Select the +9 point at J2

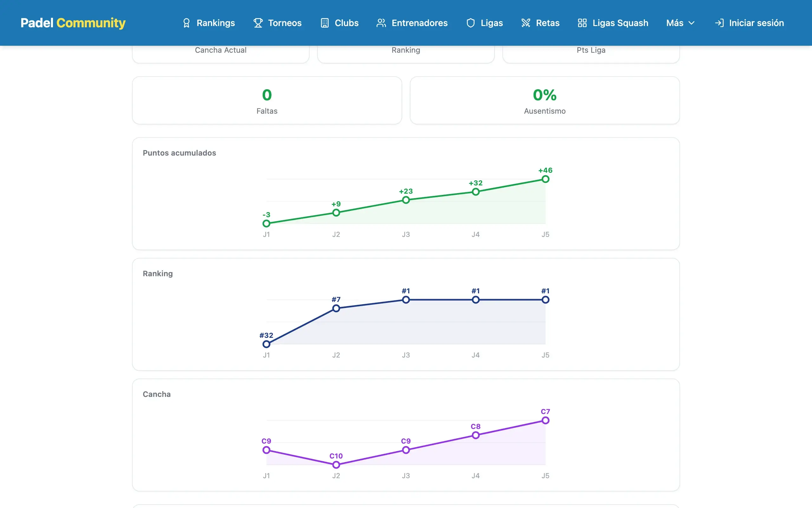coord(336,213)
